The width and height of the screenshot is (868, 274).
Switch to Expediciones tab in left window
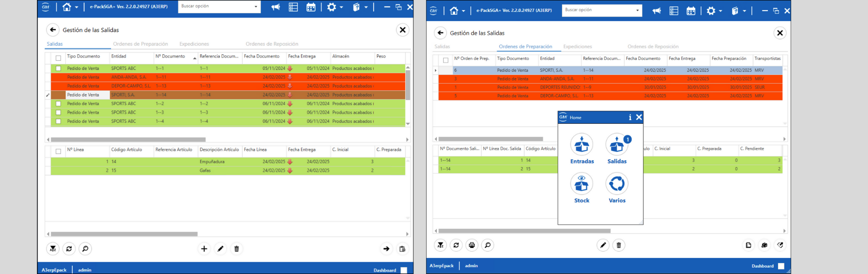click(194, 44)
